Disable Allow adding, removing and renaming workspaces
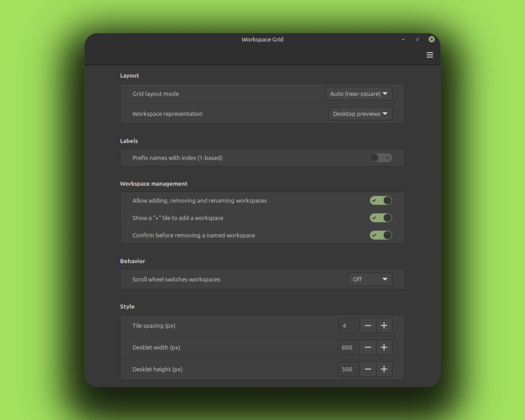The height and width of the screenshot is (420, 525). point(381,201)
